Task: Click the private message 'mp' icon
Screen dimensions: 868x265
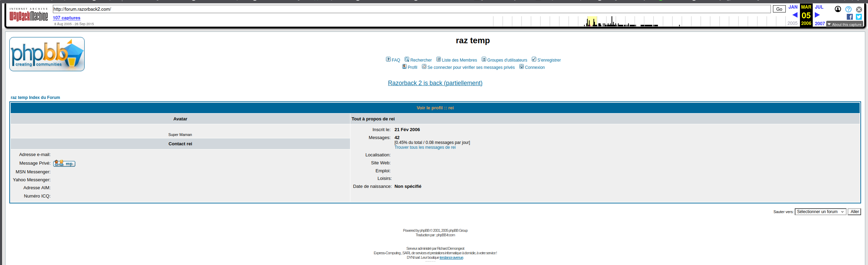Action: click(x=64, y=163)
